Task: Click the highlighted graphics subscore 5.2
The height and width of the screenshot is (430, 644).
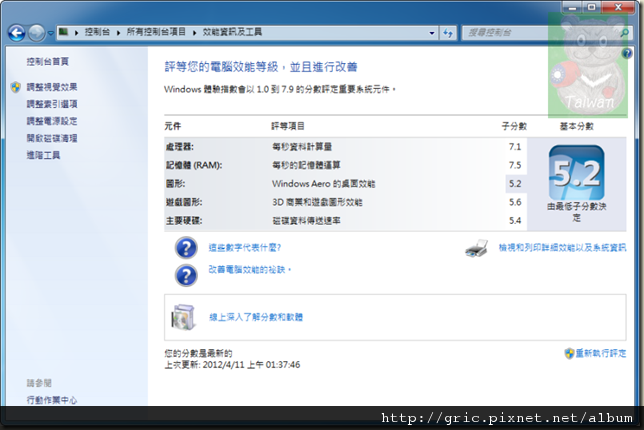Action: [515, 184]
